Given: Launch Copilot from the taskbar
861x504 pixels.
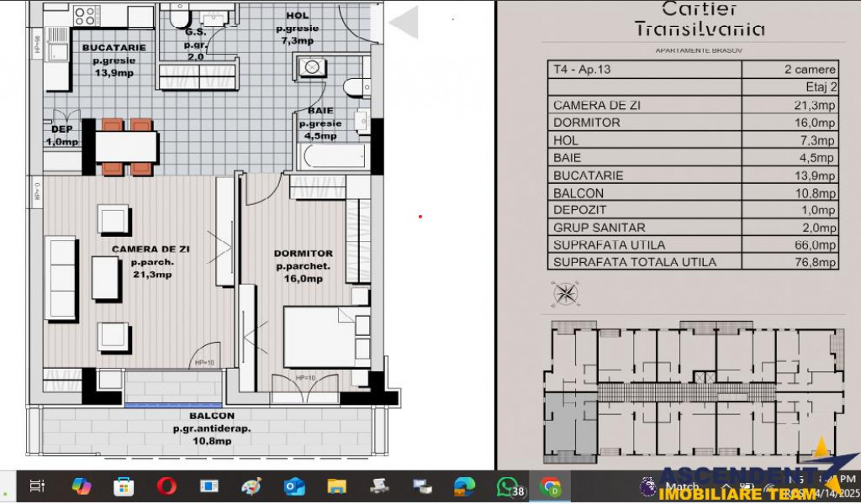Looking at the screenshot, I should 81,486.
